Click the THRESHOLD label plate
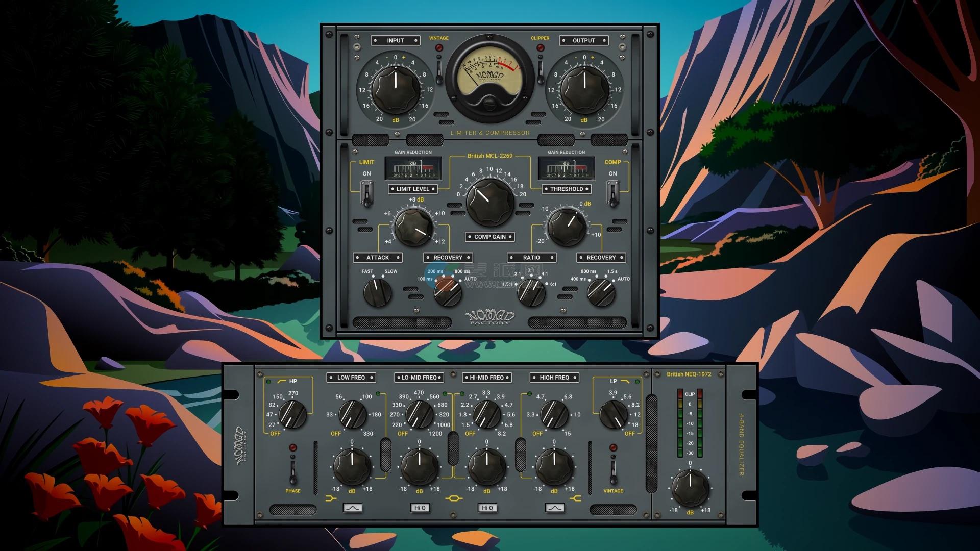 (x=567, y=189)
